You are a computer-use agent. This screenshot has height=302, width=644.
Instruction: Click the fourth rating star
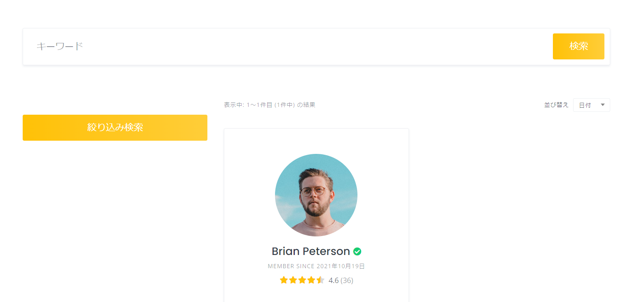pyautogui.click(x=311, y=281)
